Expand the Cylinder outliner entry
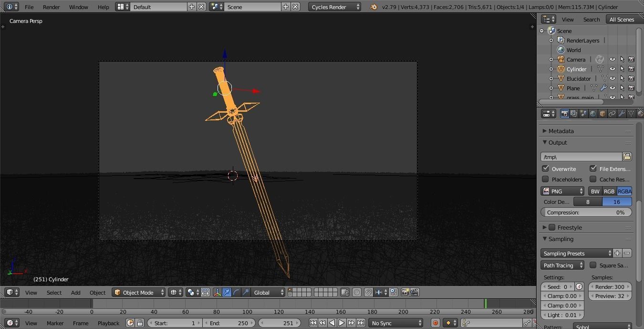The image size is (644, 329). coord(551,69)
